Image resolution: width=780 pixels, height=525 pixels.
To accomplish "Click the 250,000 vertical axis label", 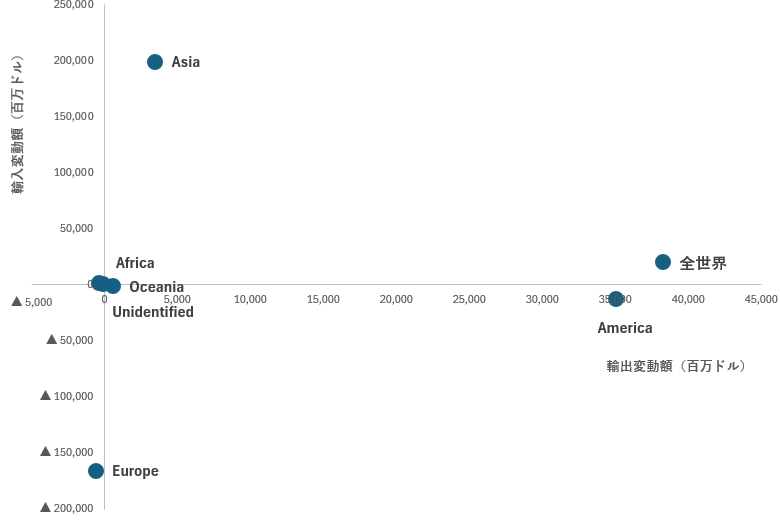I will click(x=74, y=5).
